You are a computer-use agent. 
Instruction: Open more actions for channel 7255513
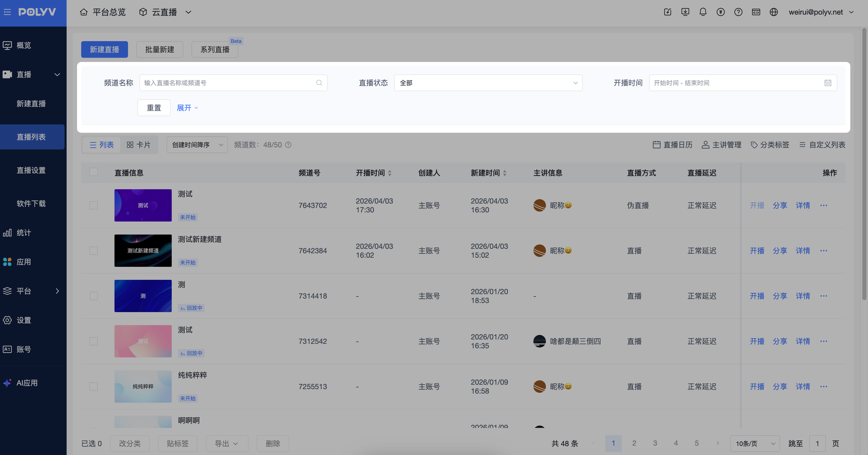(x=824, y=387)
